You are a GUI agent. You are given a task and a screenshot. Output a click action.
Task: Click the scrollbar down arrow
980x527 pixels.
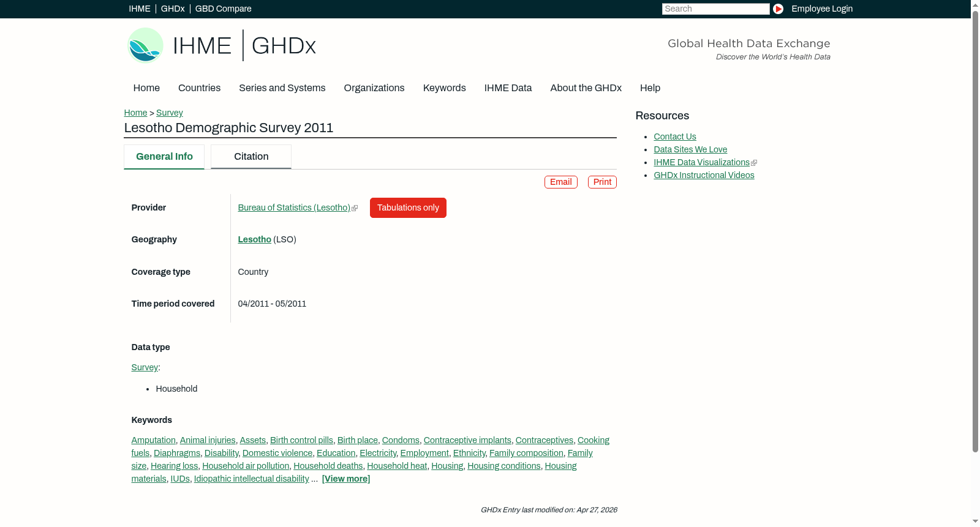975,521
